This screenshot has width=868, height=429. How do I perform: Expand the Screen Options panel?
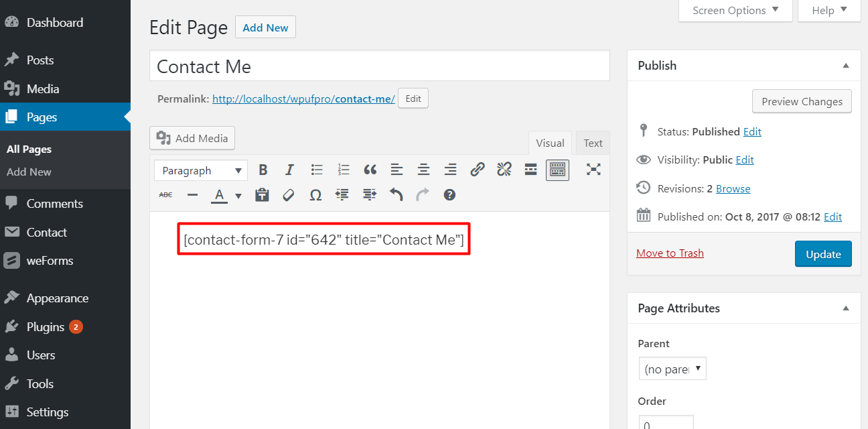[735, 10]
